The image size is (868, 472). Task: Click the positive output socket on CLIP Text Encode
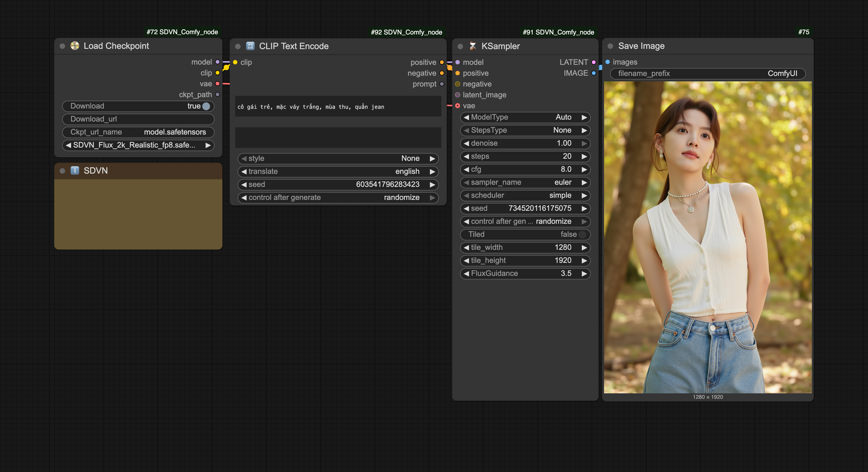click(442, 62)
